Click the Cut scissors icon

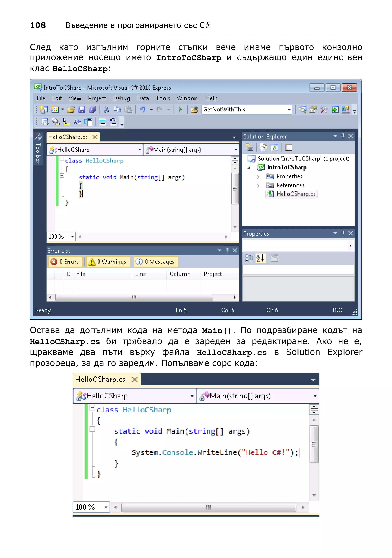[x=106, y=110]
